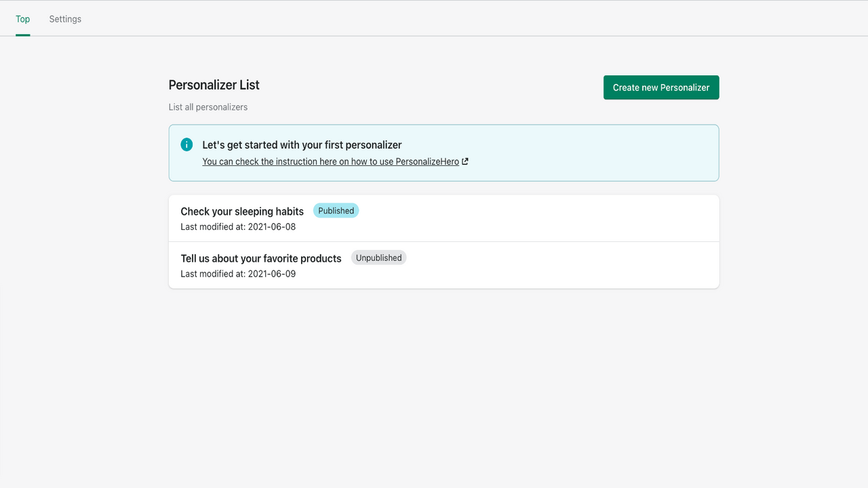Click the List all personalizers subtitle
Viewport: 868px width, 488px height.
(x=208, y=107)
